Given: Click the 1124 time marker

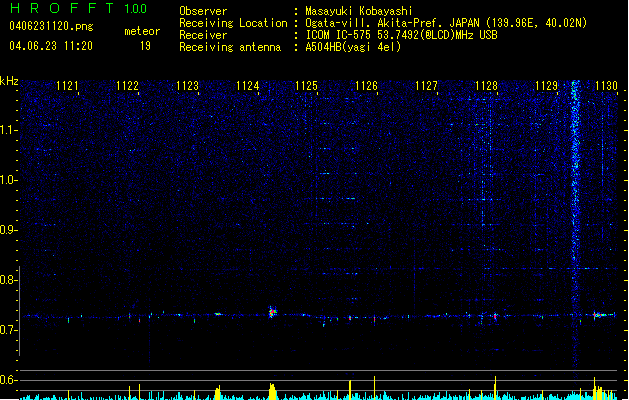Looking at the screenshot, I should pos(248,86).
